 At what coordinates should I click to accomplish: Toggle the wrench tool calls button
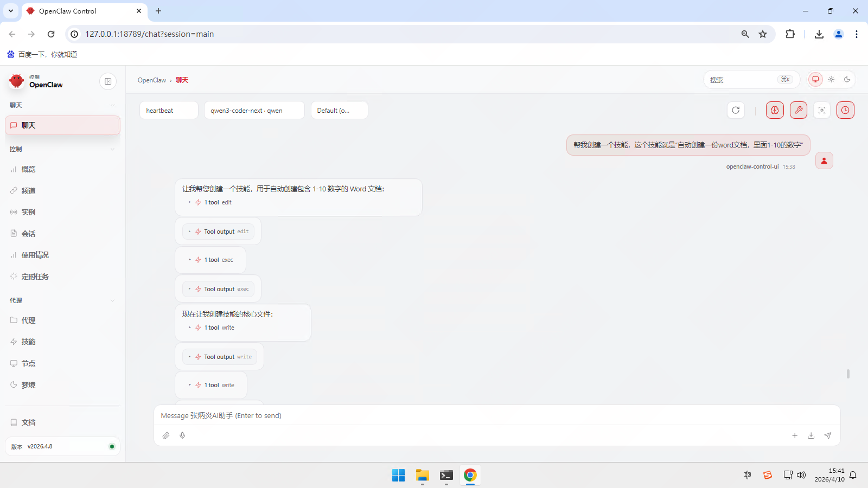(799, 110)
